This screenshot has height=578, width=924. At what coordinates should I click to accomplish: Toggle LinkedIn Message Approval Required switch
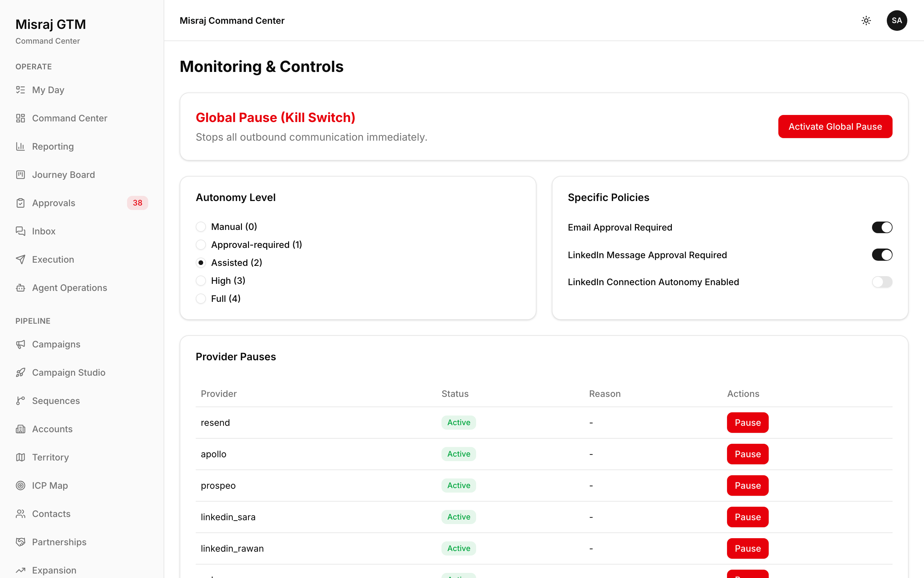[882, 255]
